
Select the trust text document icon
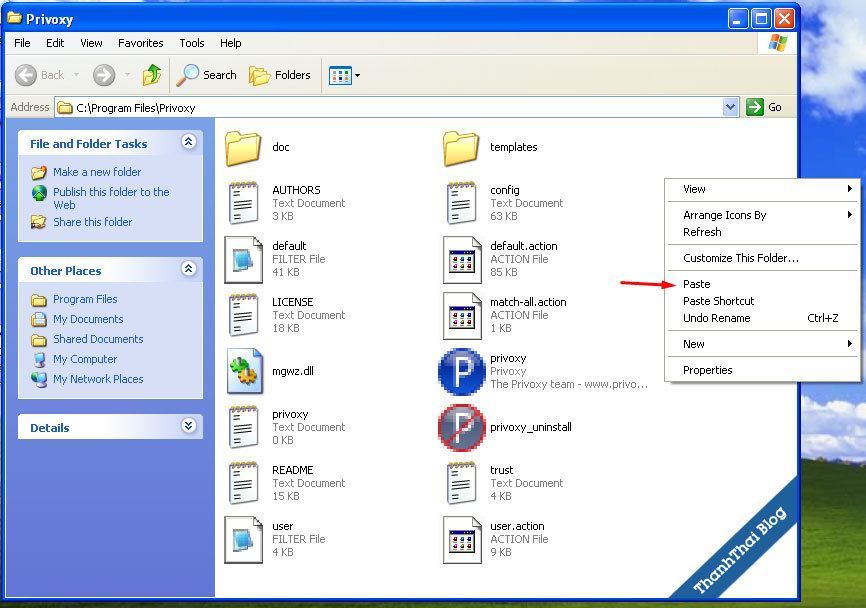[461, 483]
